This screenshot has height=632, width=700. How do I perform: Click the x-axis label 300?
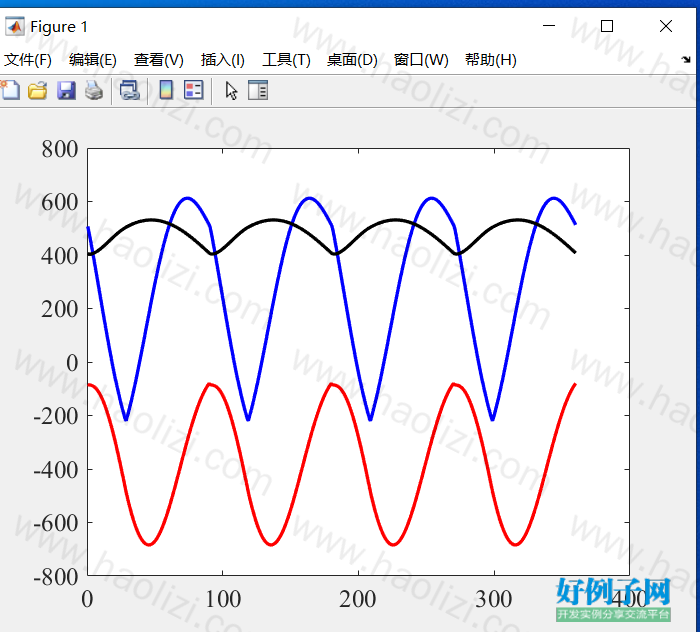(494, 599)
